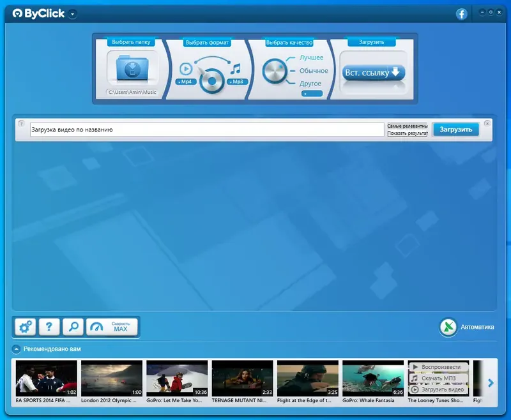Select the magnifier search icon

click(72, 326)
